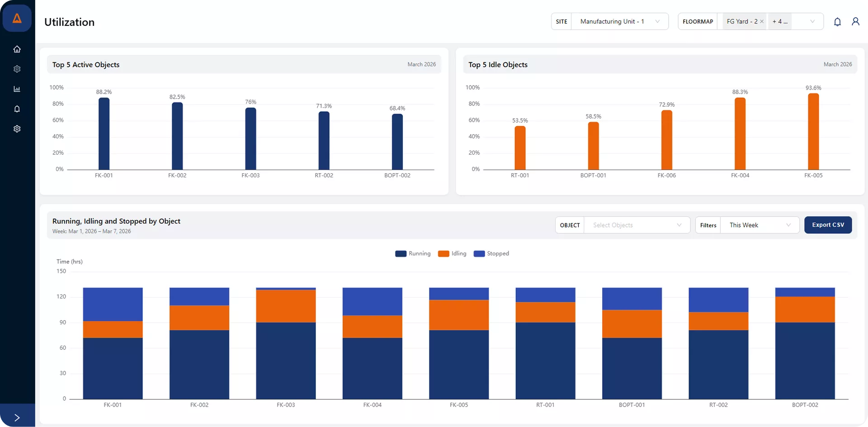
Task: Click the FK-001 bar in Top 5 Active Objects
Action: pos(104,133)
